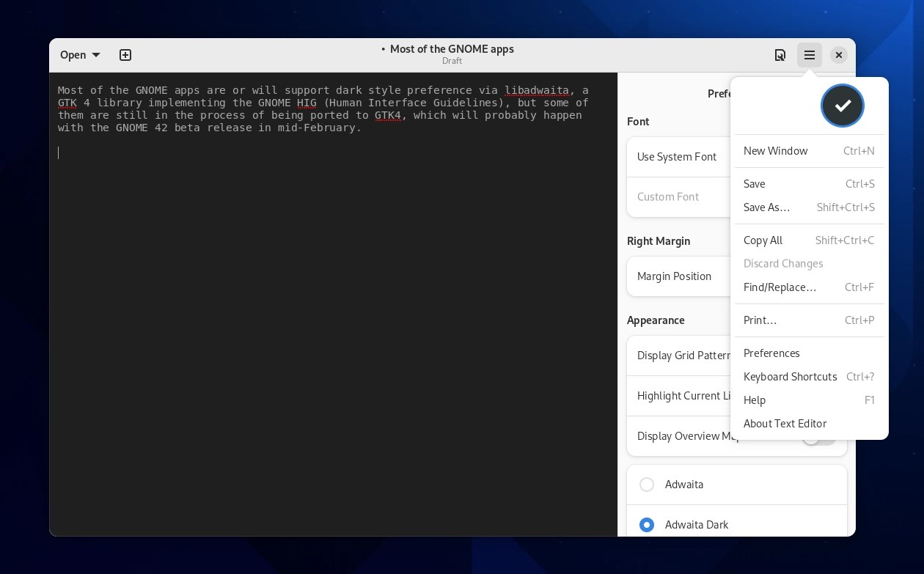Image resolution: width=924 pixels, height=574 pixels.
Task: Select Save As… menu entry
Action: [810, 207]
